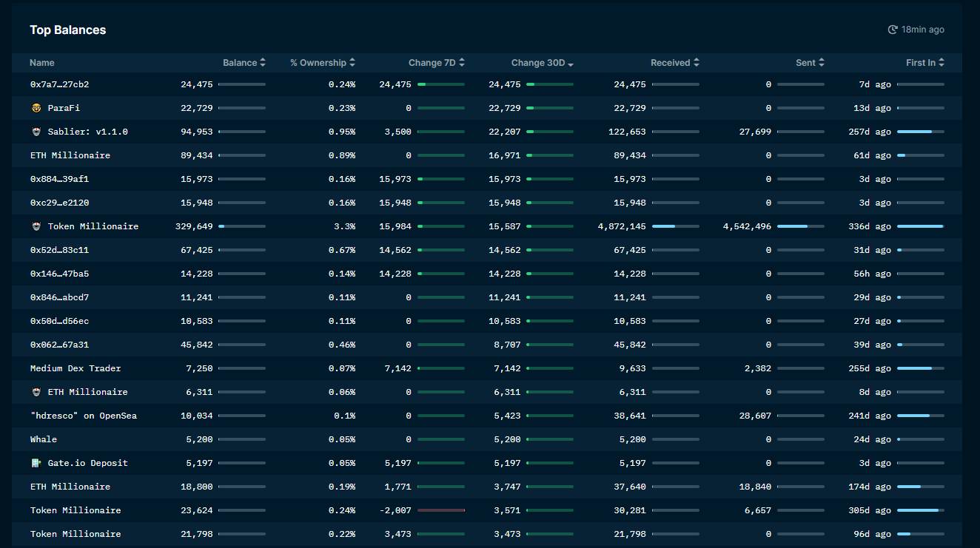Toggle ascending sort on the Balance column

tap(263, 62)
